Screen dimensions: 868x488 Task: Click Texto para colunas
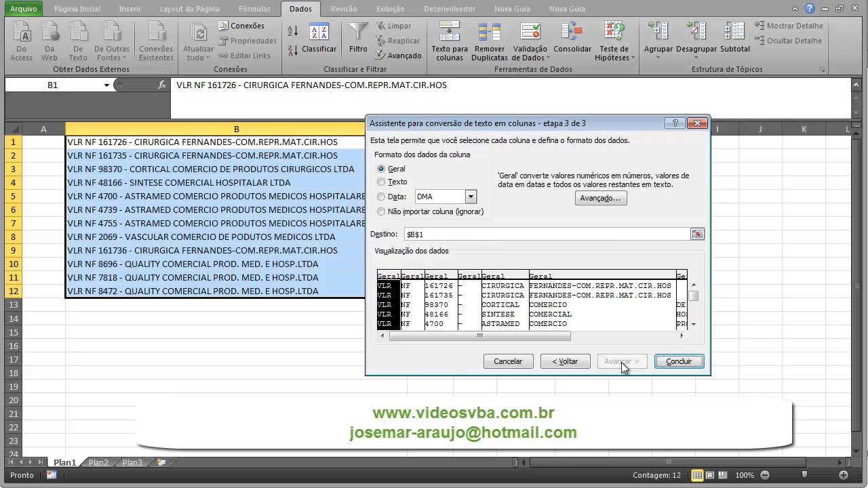450,42
